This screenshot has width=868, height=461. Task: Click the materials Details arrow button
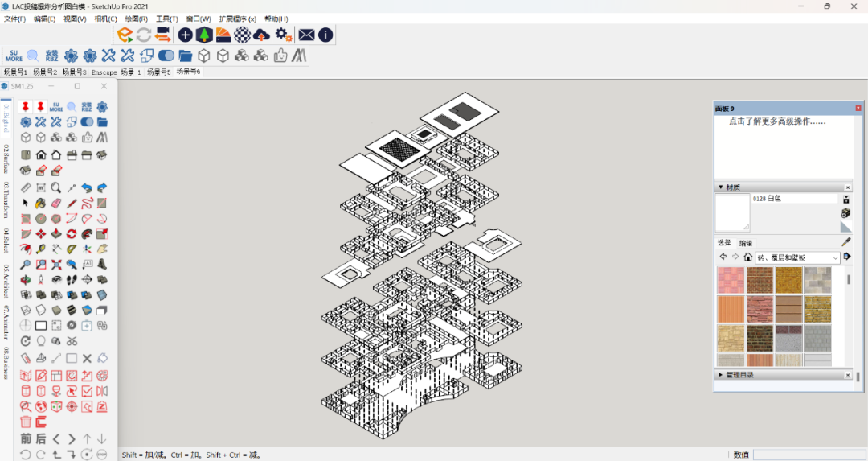point(847,257)
